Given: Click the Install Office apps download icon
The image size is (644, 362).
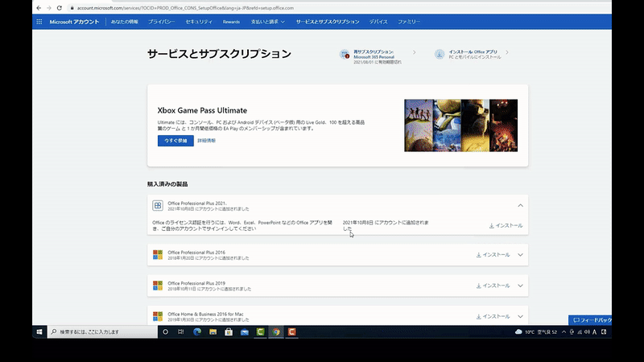Looking at the screenshot, I should coord(440,54).
